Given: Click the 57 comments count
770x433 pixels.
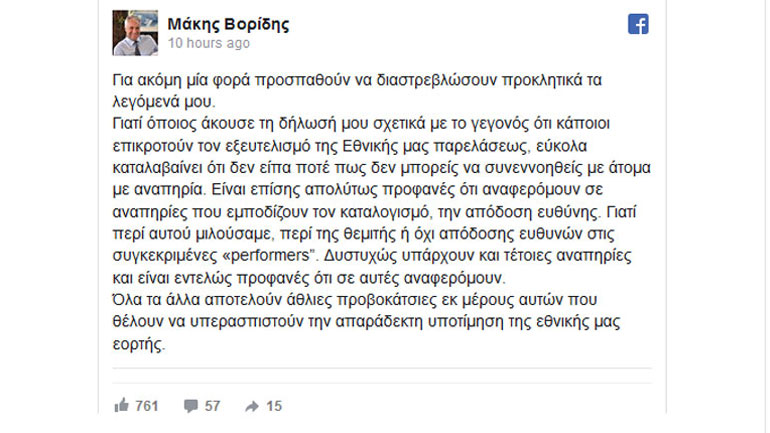Looking at the screenshot, I should coord(213,405).
